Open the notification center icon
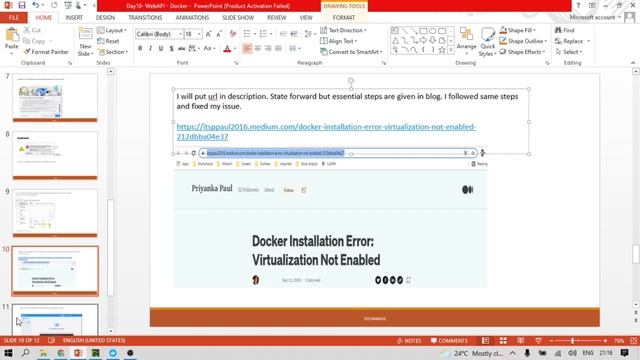 (x=624, y=353)
